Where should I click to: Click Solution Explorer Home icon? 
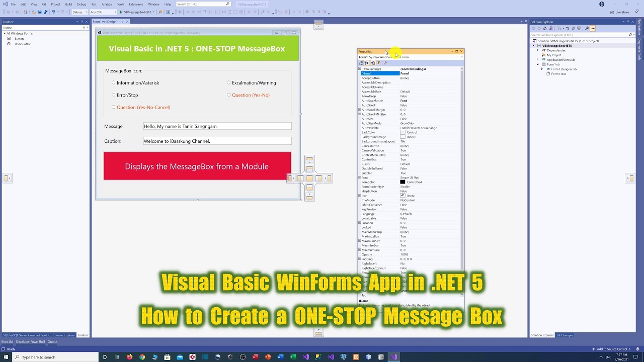click(545, 28)
